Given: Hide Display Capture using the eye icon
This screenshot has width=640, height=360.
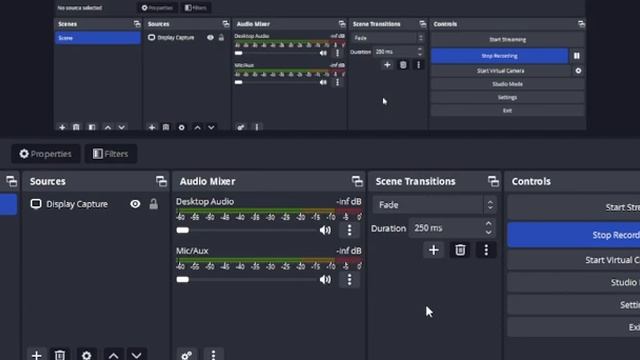Looking at the screenshot, I should click(135, 204).
